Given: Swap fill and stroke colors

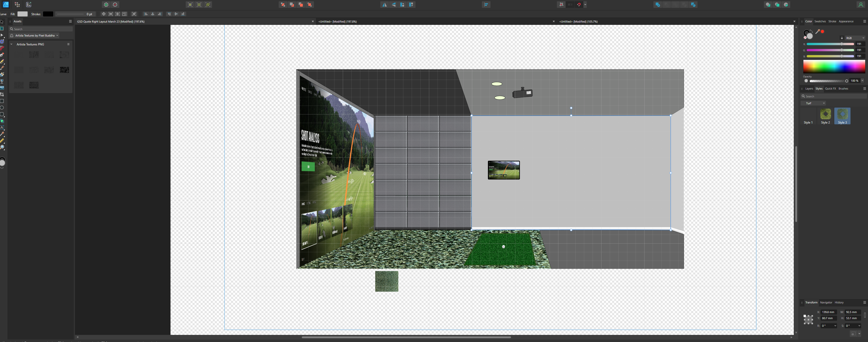Looking at the screenshot, I should (812, 31).
